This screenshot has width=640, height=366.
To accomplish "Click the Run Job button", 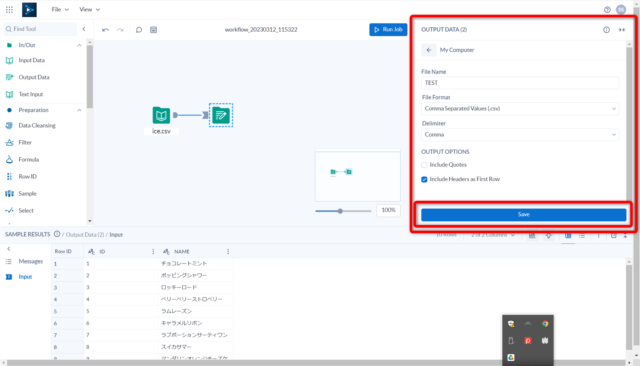I will [x=388, y=29].
